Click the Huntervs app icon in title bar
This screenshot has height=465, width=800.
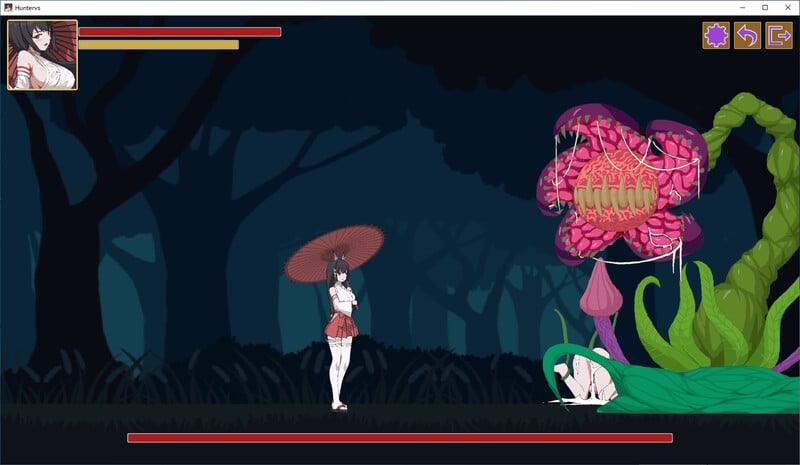point(8,8)
